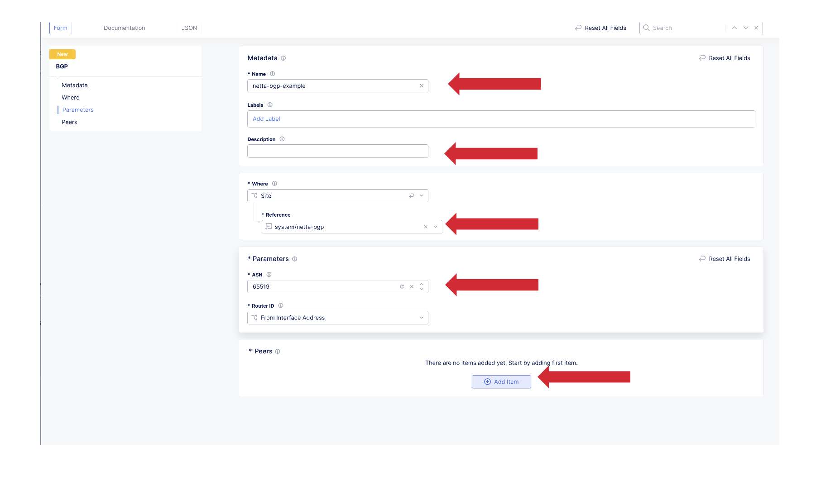Image resolution: width=816 pixels, height=504 pixels.
Task: Reset the Where field icon
Action: point(412,196)
